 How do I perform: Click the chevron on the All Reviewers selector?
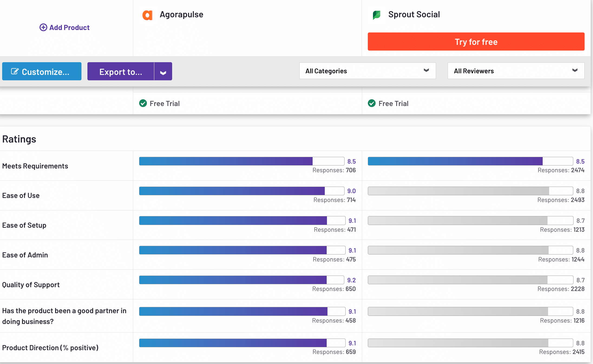(x=575, y=71)
